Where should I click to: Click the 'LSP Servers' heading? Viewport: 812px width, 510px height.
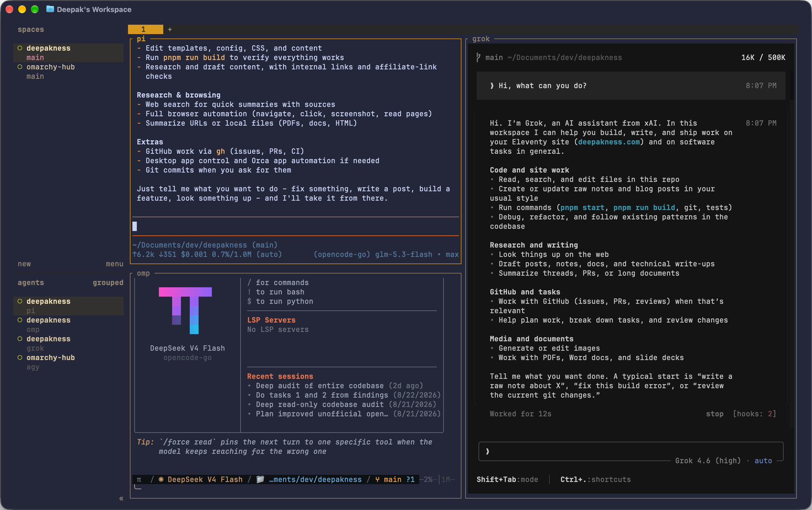tap(272, 320)
